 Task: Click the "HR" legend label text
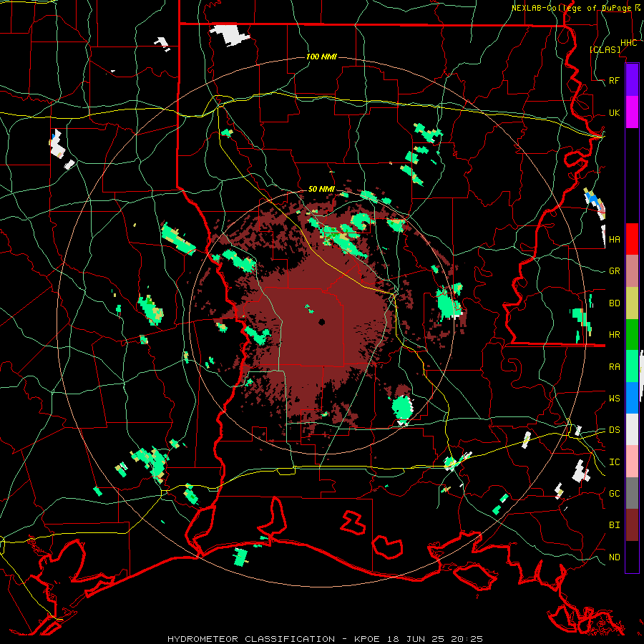tap(615, 335)
